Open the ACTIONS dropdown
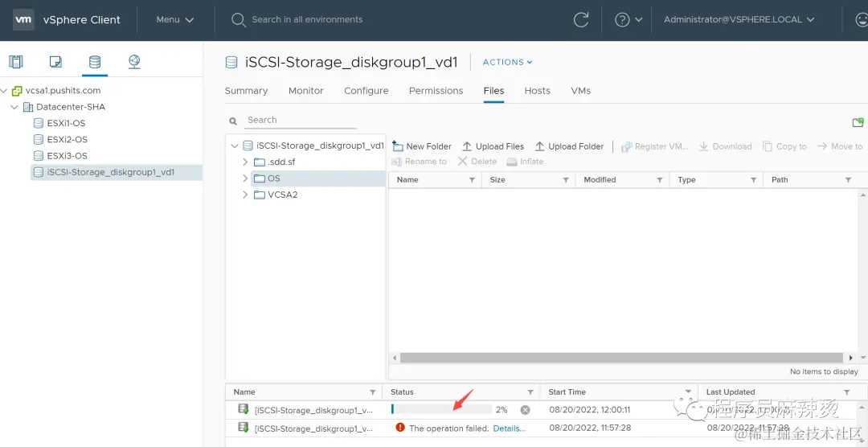The height and width of the screenshot is (447, 868). 508,62
